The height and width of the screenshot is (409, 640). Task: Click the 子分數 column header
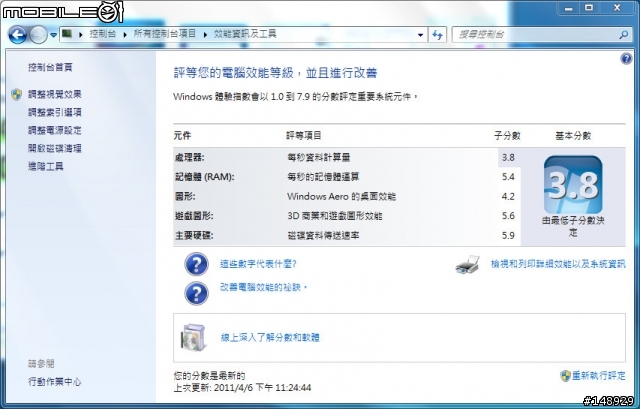507,136
